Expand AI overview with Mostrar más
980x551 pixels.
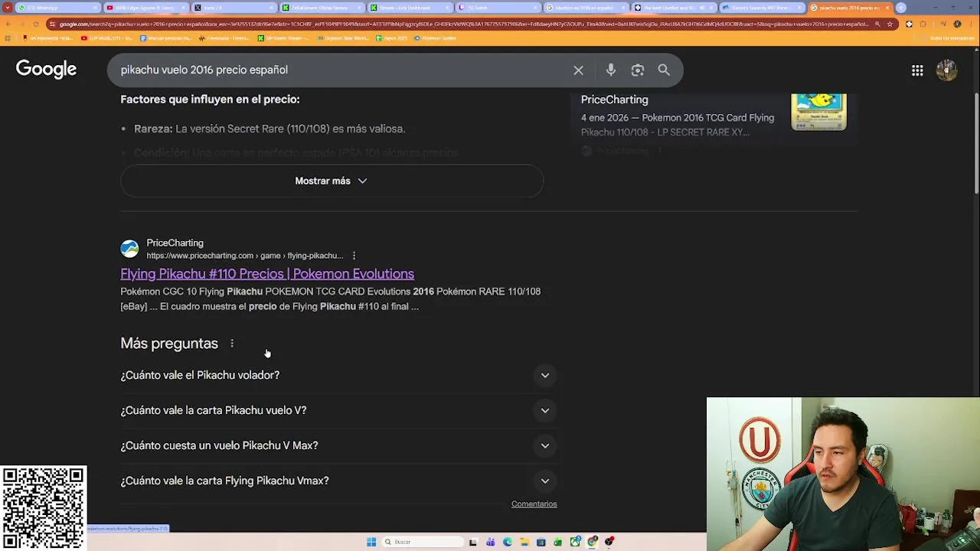(x=332, y=181)
